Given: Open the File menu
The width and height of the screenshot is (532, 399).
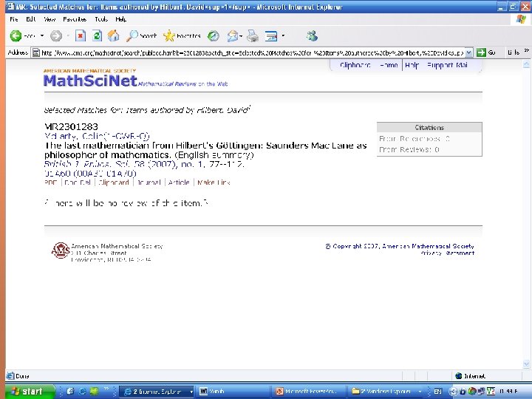Looking at the screenshot, I should coord(14,19).
